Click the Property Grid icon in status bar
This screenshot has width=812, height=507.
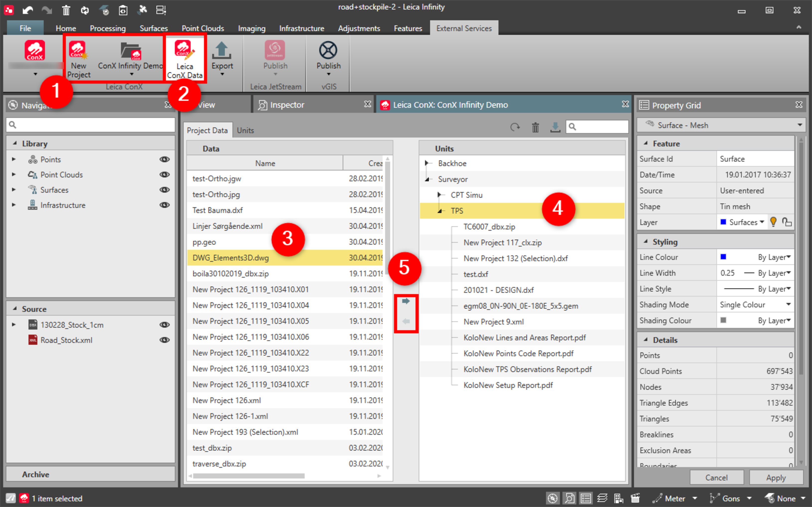(x=586, y=498)
